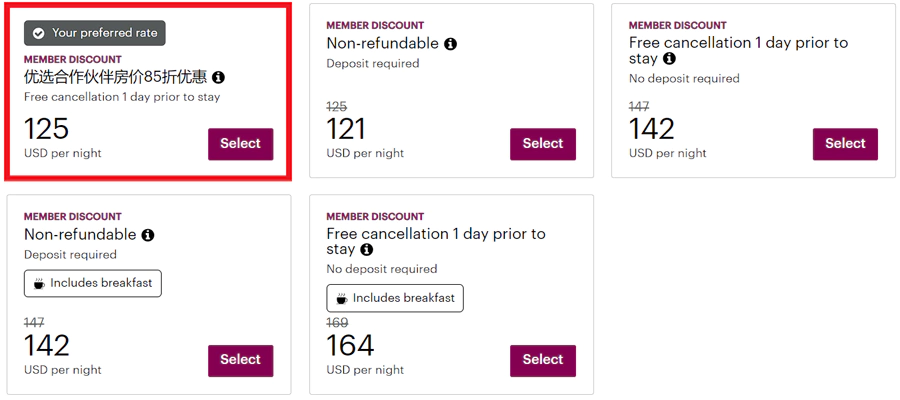The height and width of the screenshot is (400, 900).
Task: Click Includes breakfast tag on 164 USD card
Action: click(x=395, y=298)
